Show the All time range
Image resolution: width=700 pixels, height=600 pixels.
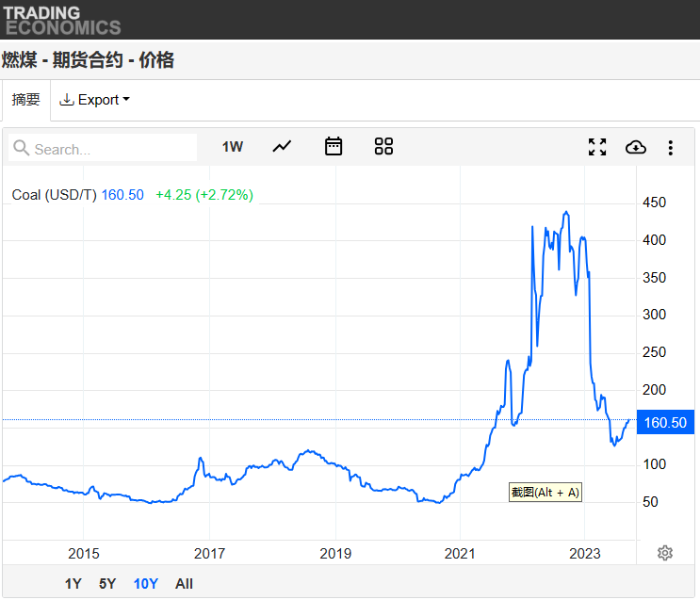tap(184, 584)
